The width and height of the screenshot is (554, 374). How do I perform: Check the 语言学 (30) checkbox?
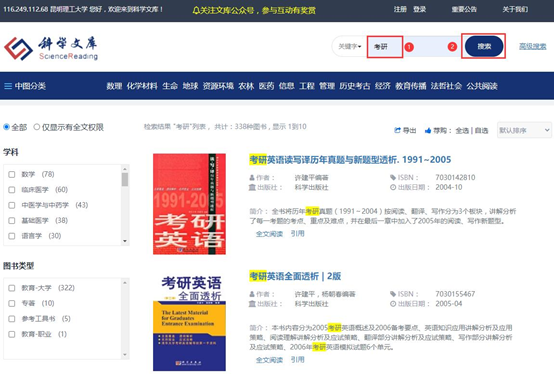click(12, 236)
